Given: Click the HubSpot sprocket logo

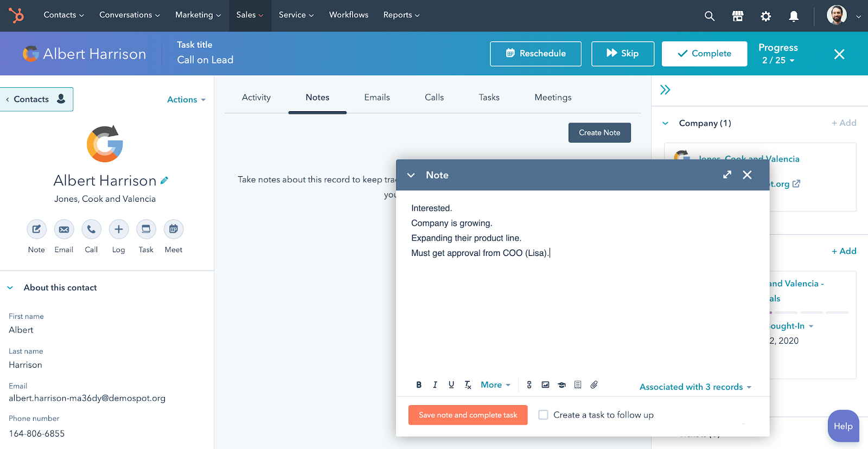Looking at the screenshot, I should click(16, 15).
